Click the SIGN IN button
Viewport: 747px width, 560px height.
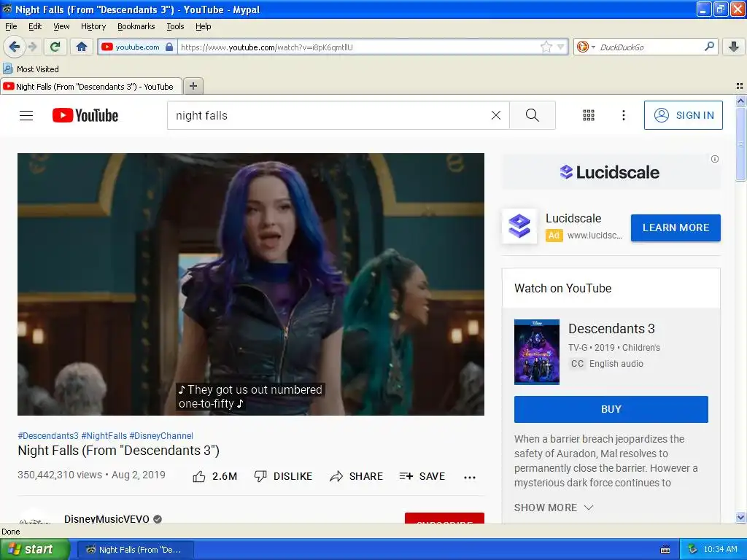coord(683,115)
